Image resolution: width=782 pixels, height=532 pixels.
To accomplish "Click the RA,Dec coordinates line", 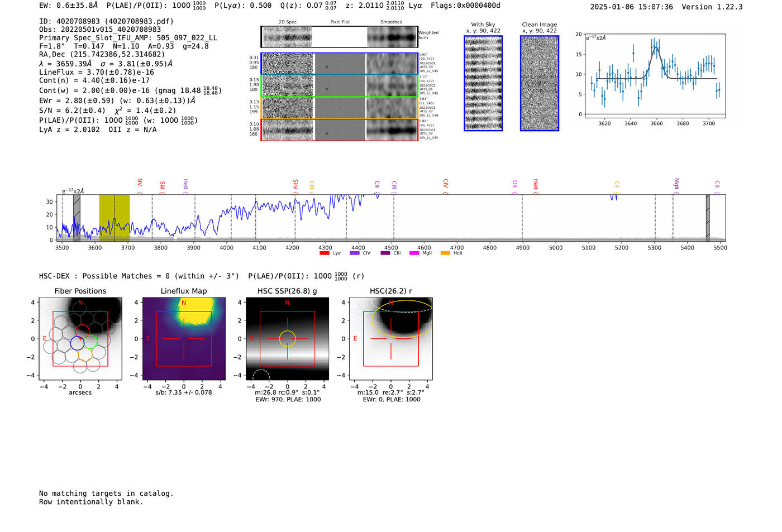I will [102, 55].
